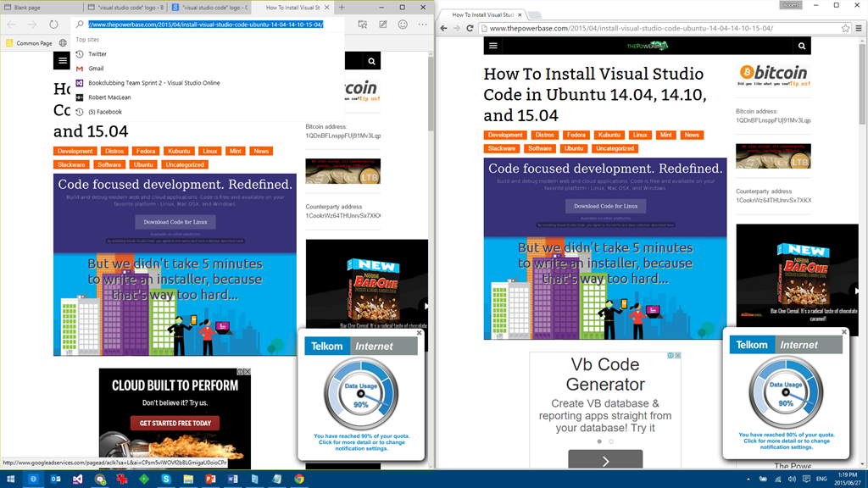Click the Edge refresh button
868x488 pixels.
(x=54, y=25)
